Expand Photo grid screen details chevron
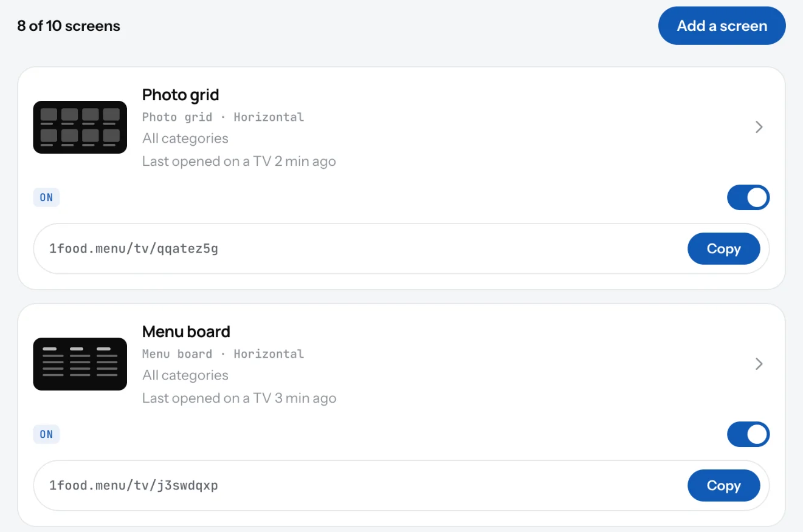Image resolution: width=803 pixels, height=532 pixels. (759, 127)
